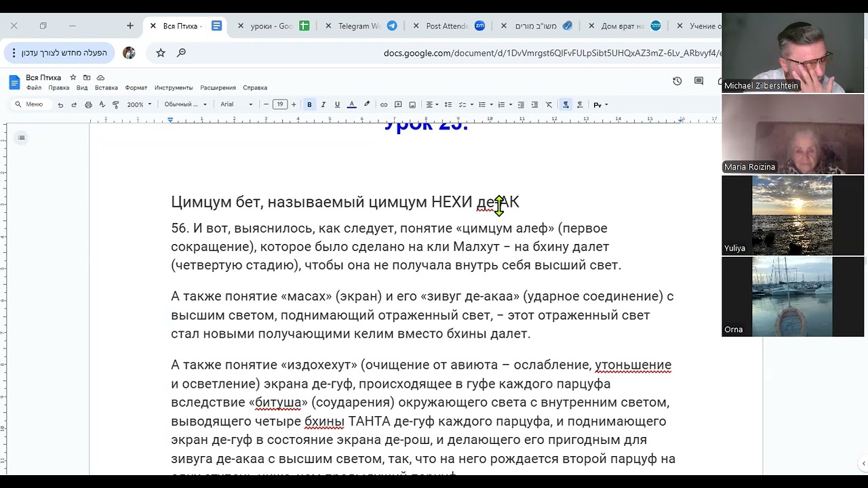Open the highlight color picker
The height and width of the screenshot is (488, 868).
(x=367, y=104)
